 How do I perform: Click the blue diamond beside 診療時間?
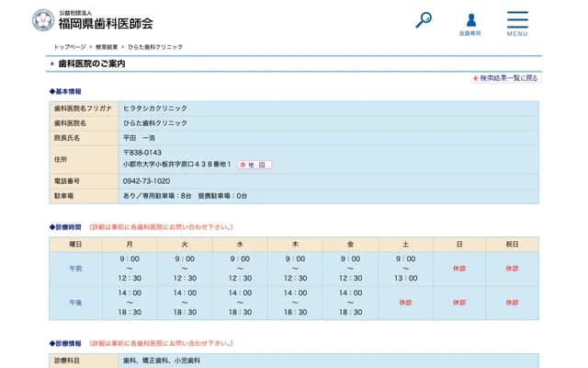pyautogui.click(x=52, y=226)
